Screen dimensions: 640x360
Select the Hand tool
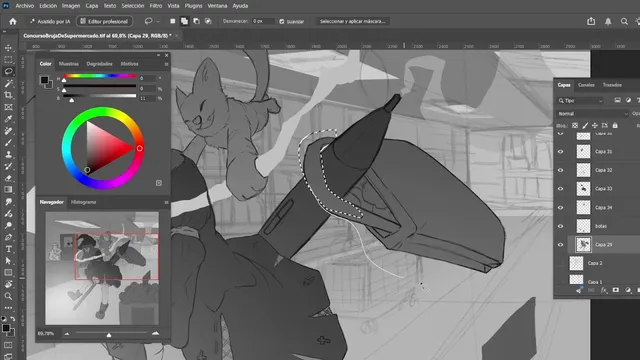pos(8,284)
